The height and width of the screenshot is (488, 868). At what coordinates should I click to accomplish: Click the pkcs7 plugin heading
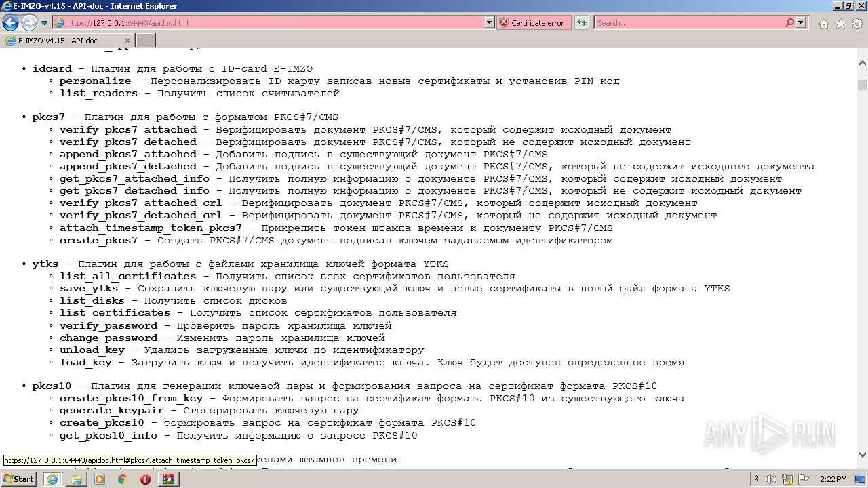[49, 117]
